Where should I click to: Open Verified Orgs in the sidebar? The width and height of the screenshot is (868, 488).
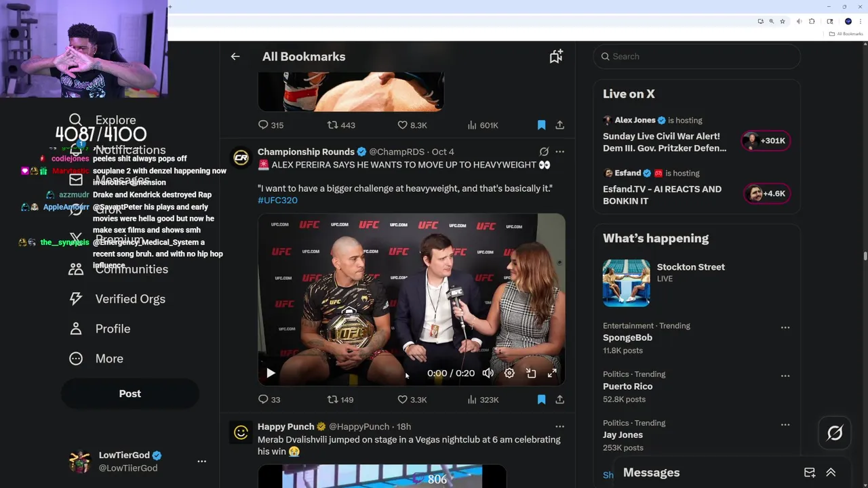(x=117, y=299)
